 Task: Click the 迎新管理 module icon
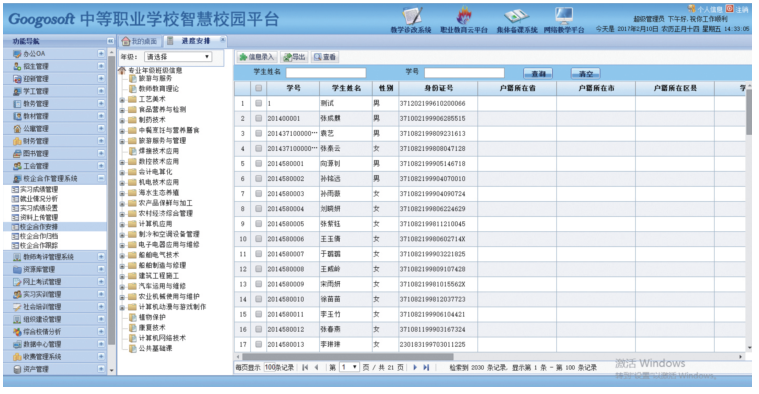click(17, 79)
